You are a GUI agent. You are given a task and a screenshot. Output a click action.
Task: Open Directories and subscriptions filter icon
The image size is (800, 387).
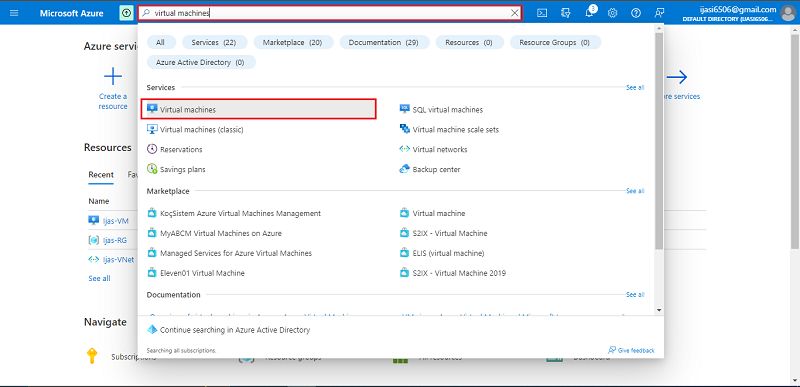pos(565,13)
